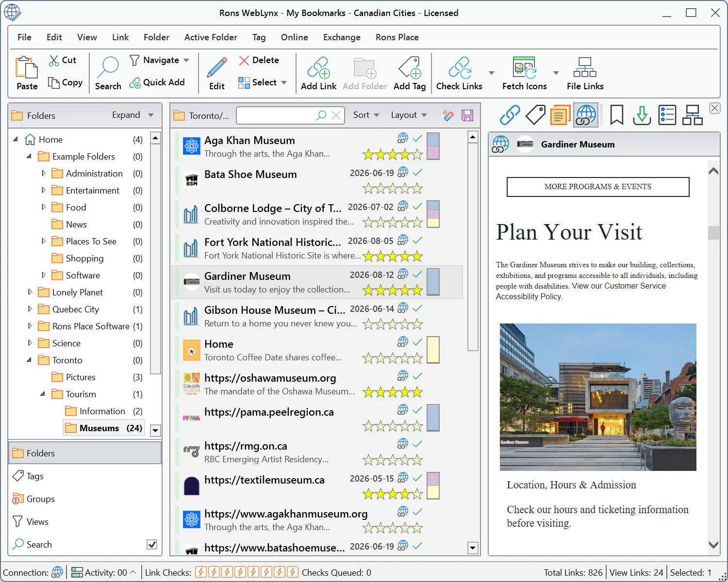Switch to the Views pane

tap(84, 521)
